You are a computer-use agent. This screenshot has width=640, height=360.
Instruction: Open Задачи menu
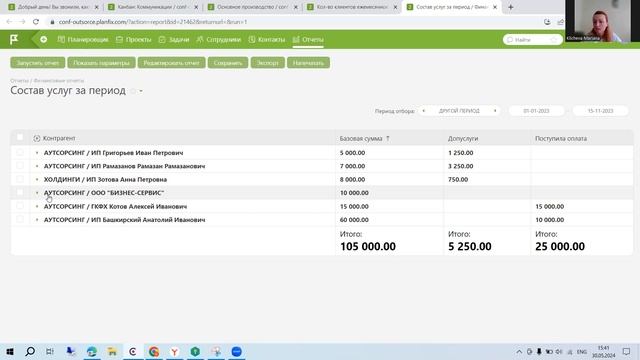click(174, 40)
